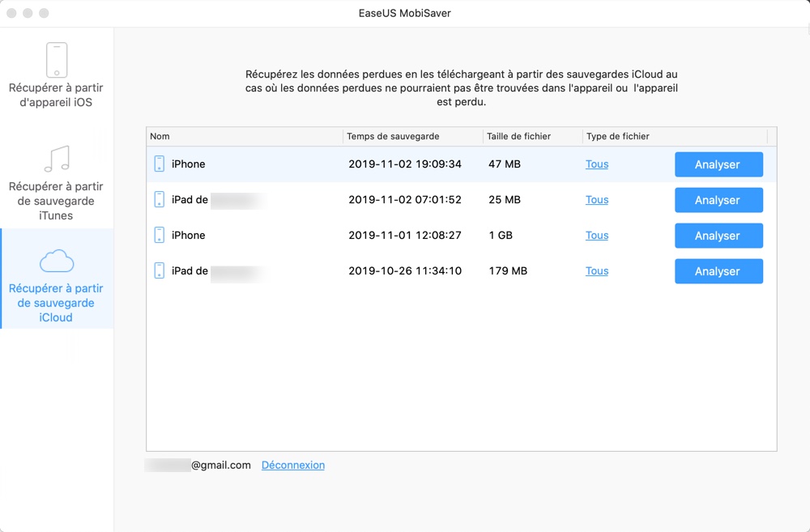Click device icon of 47 MB iPhone backup
The height and width of the screenshot is (532, 810).
[160, 164]
